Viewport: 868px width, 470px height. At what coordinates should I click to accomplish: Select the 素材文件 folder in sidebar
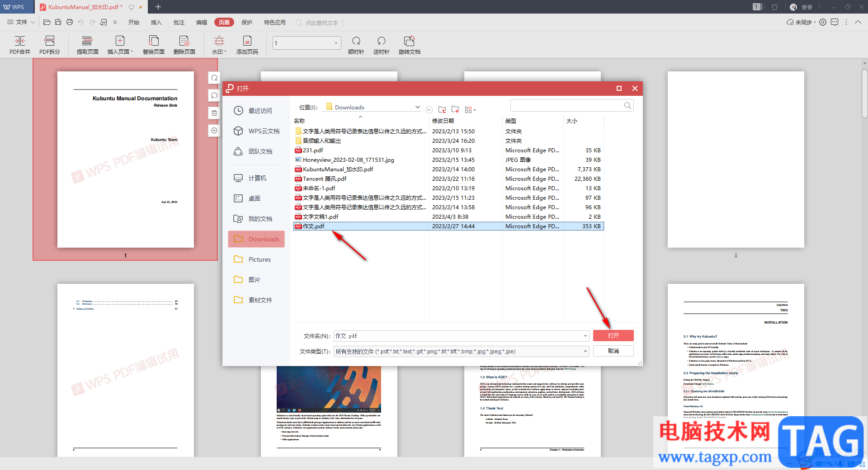click(x=256, y=300)
